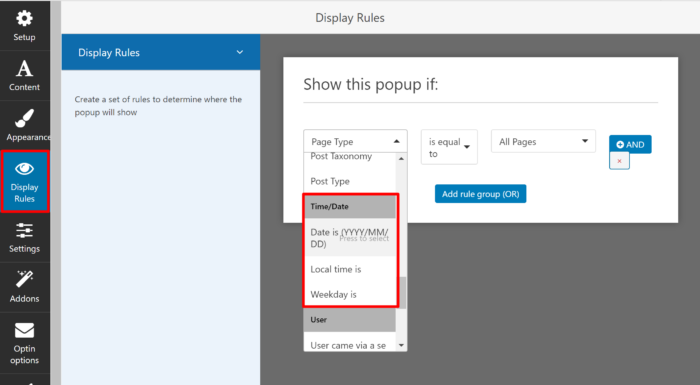Remove rule with red x button

coord(619,161)
